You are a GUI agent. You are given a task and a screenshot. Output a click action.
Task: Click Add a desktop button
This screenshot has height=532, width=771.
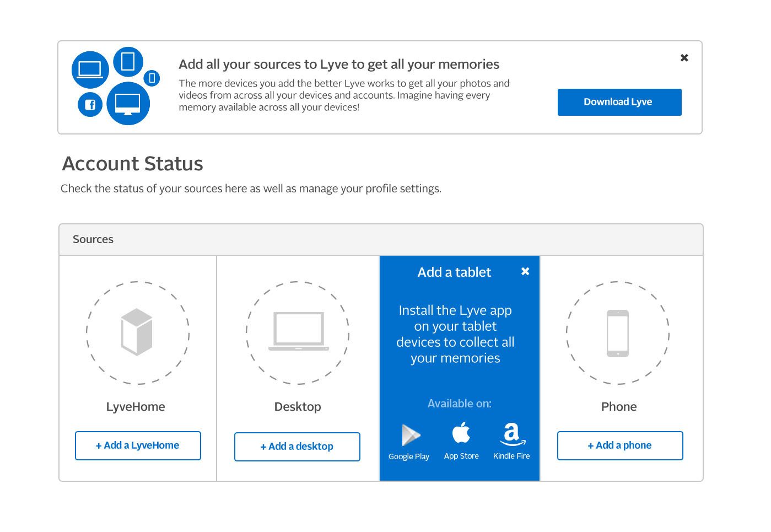(297, 447)
